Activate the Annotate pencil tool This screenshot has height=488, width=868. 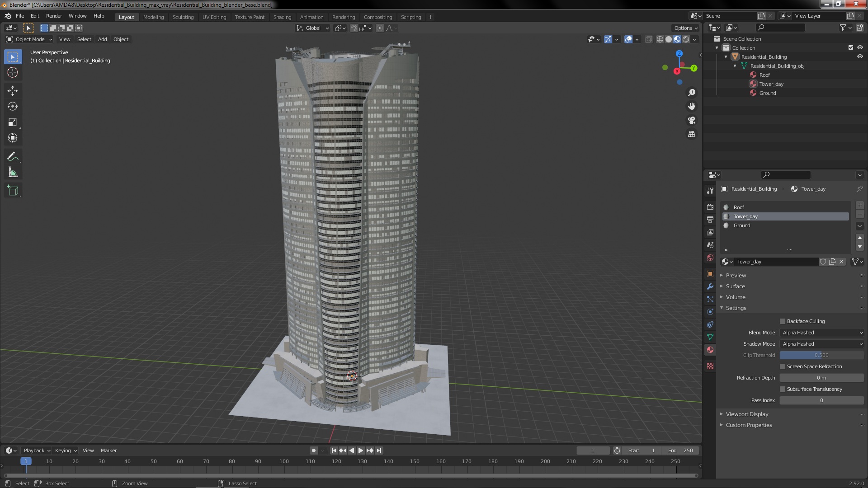click(13, 157)
